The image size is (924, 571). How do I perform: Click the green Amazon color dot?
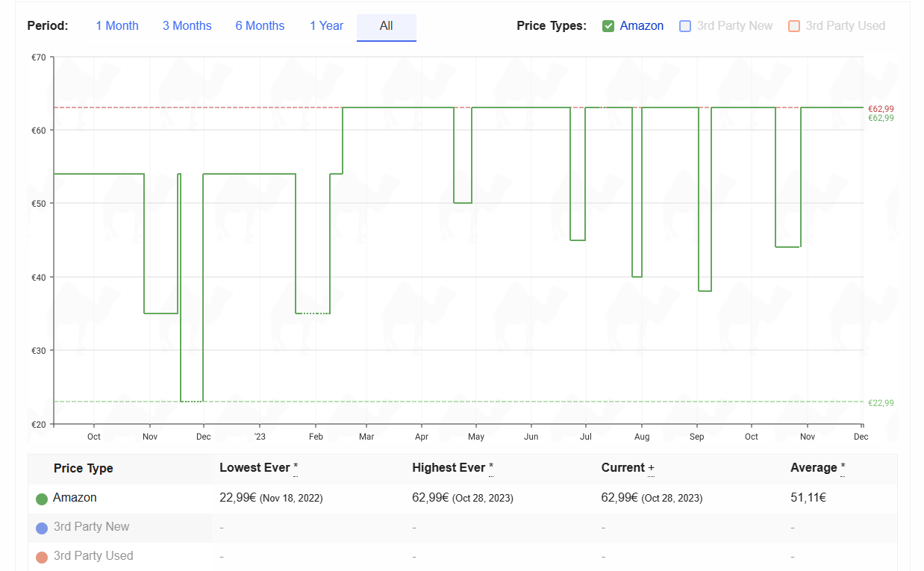(x=42, y=499)
